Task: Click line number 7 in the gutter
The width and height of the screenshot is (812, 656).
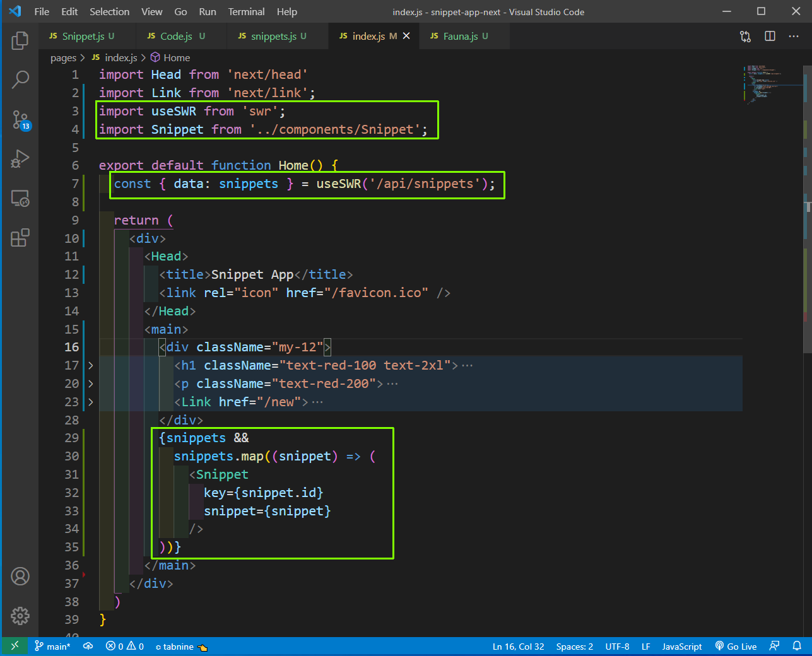Action: pos(75,184)
